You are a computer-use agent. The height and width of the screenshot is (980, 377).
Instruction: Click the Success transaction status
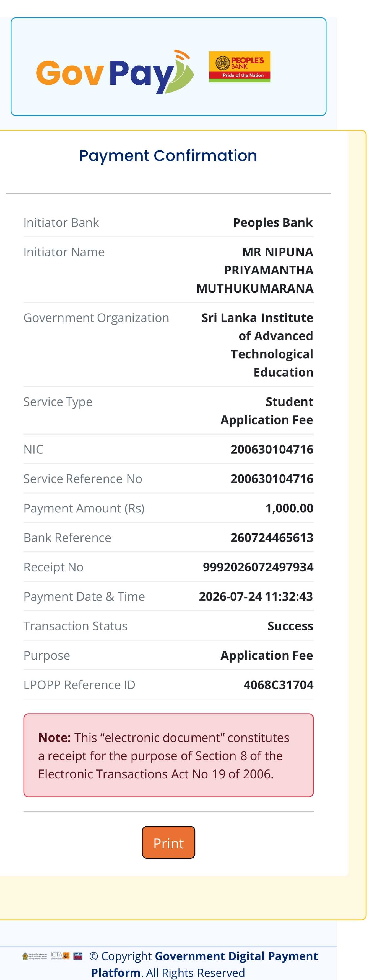coord(290,626)
